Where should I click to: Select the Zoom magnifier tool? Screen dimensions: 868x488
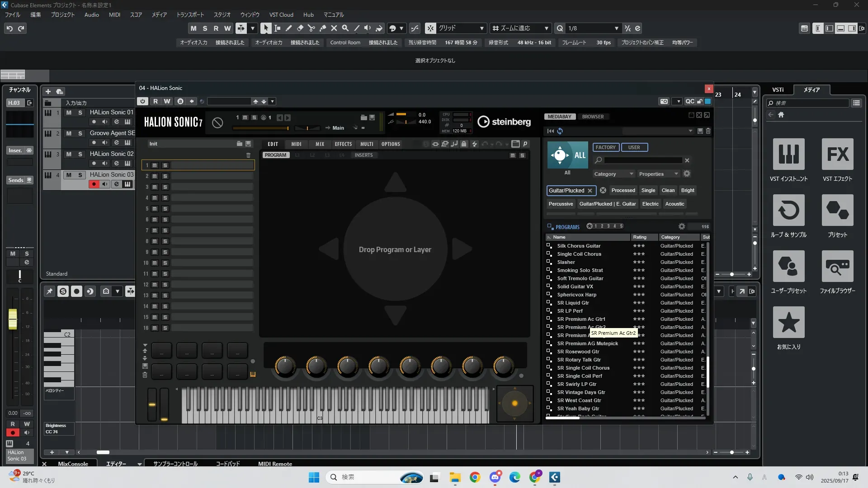click(345, 28)
